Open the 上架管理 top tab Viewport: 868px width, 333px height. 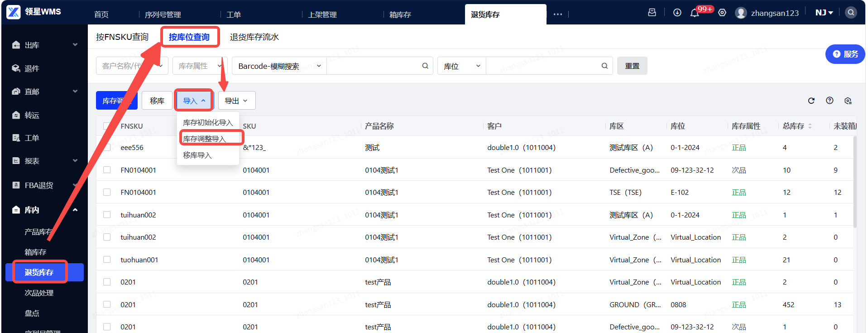[322, 14]
